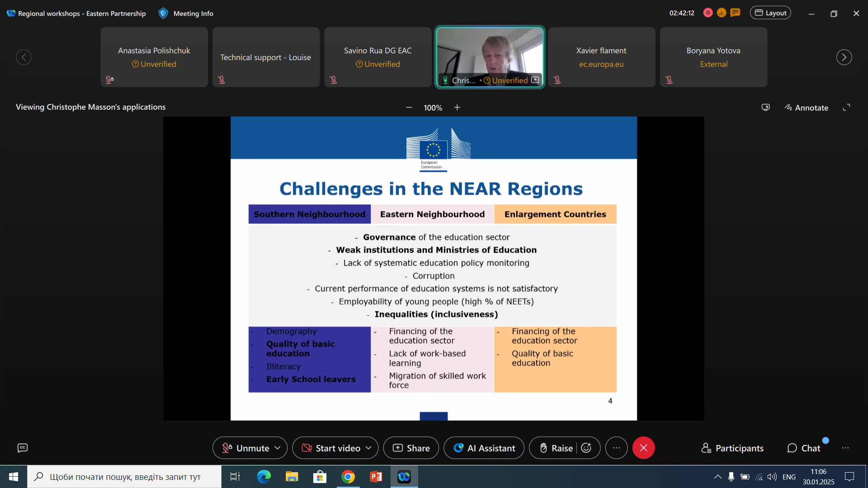This screenshot has width=868, height=488.
Task: Zoom in shared content with plus
Action: (x=457, y=108)
